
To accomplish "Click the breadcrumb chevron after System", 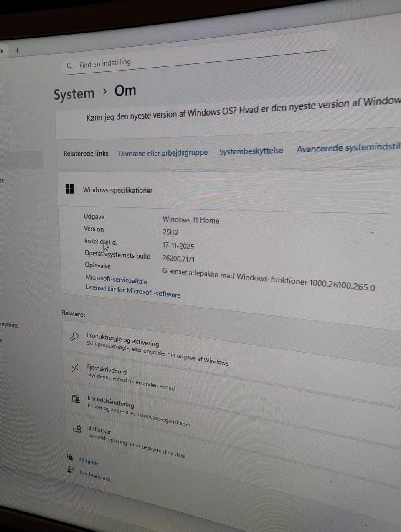I will point(105,91).
